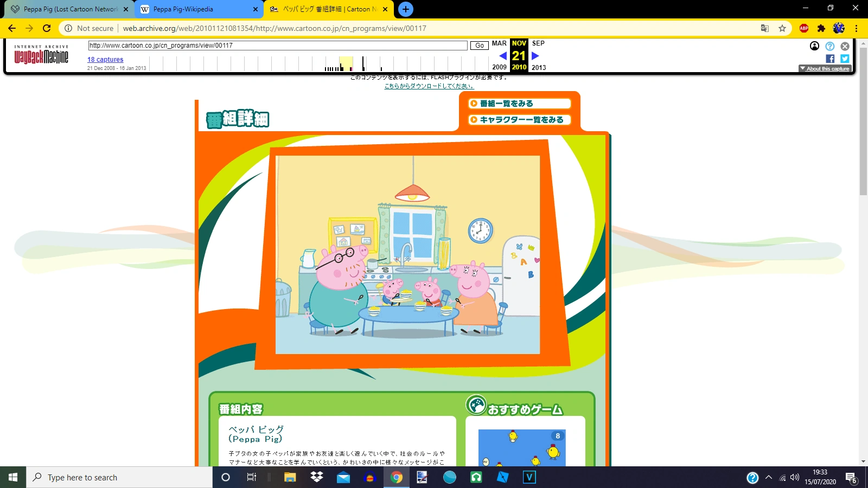Open the Chrome three-dot menu
Viewport: 868px width, 488px height.
(856, 28)
